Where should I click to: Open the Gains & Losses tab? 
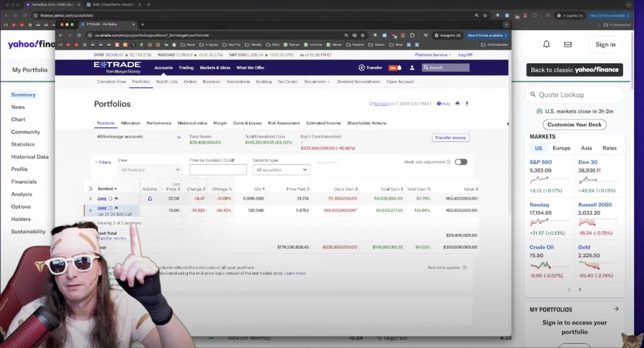click(x=247, y=123)
